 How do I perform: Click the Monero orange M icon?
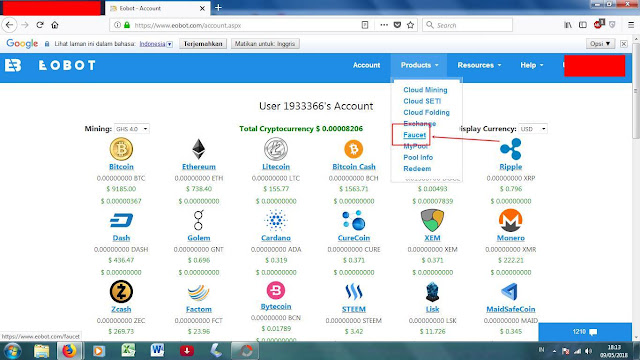click(x=511, y=220)
